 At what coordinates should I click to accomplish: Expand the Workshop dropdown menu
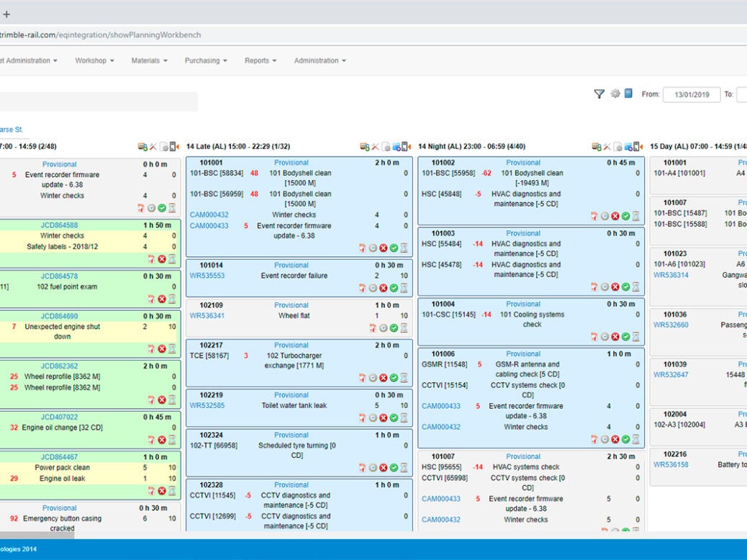click(94, 61)
